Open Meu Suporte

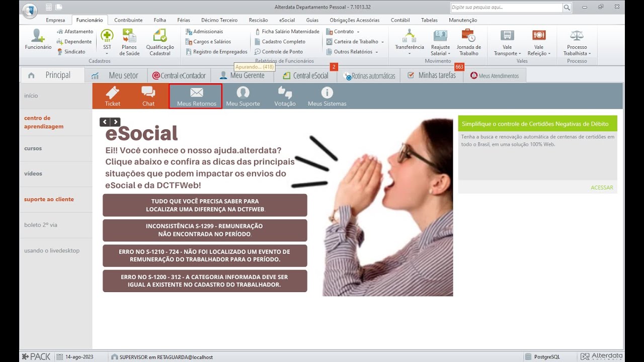tap(243, 96)
